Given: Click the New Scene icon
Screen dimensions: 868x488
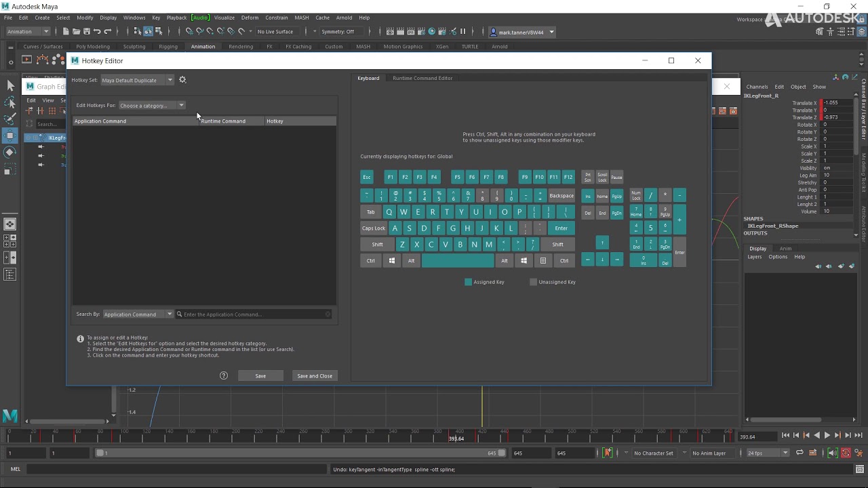Looking at the screenshot, I should point(66,31).
